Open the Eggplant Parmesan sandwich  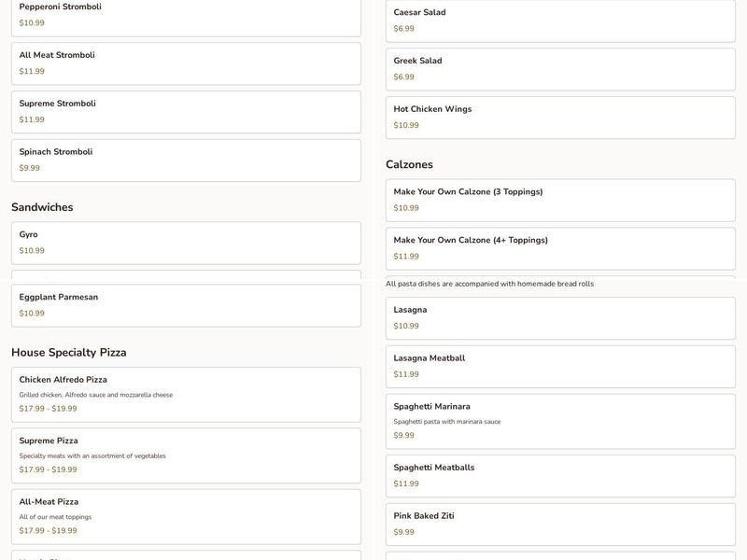point(186,305)
